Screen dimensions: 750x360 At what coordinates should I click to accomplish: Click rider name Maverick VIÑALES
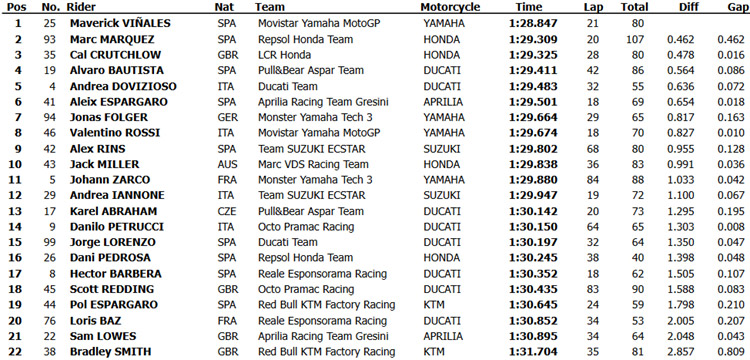coord(120,23)
